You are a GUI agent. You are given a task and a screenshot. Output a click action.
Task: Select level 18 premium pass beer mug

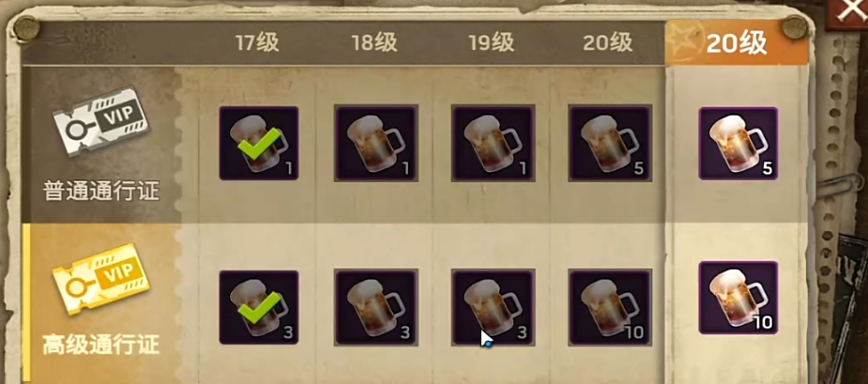click(376, 308)
